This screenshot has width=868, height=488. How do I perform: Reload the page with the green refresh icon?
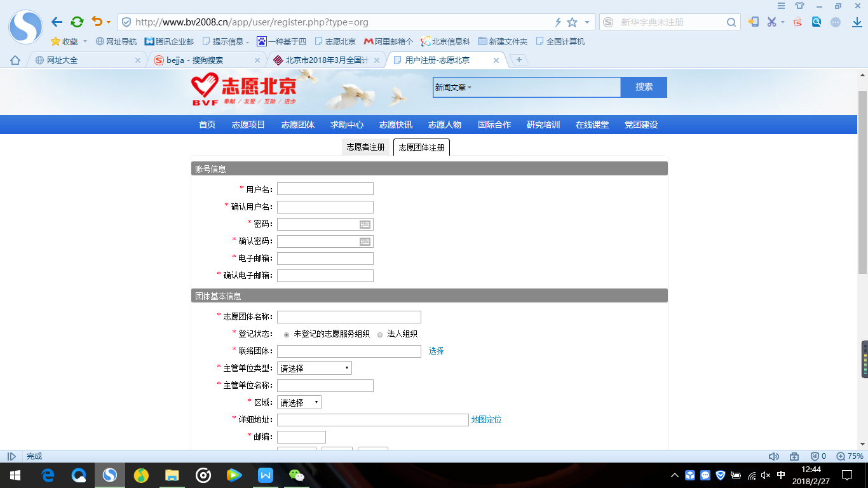pyautogui.click(x=77, y=22)
